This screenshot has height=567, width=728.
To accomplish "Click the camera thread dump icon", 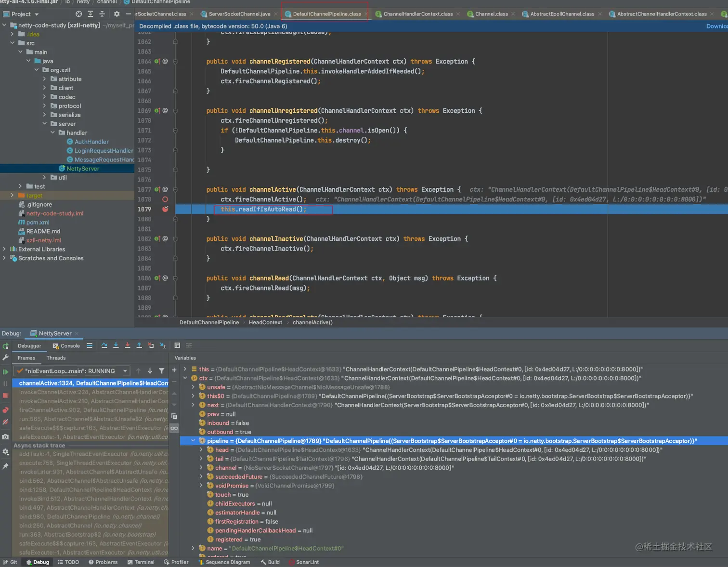I will [5, 437].
